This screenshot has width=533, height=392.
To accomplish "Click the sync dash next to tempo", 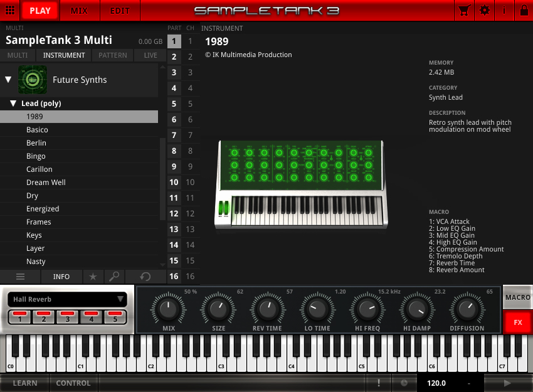I will [x=469, y=383].
